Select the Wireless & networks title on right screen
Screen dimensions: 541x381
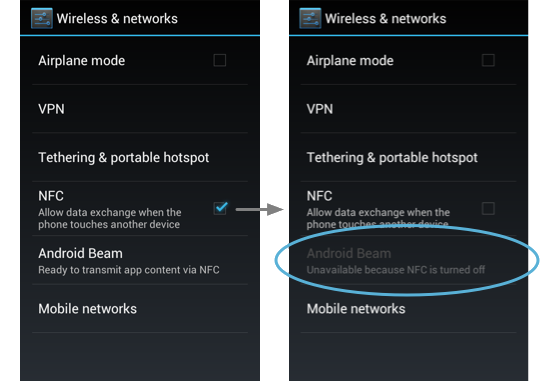tap(385, 19)
